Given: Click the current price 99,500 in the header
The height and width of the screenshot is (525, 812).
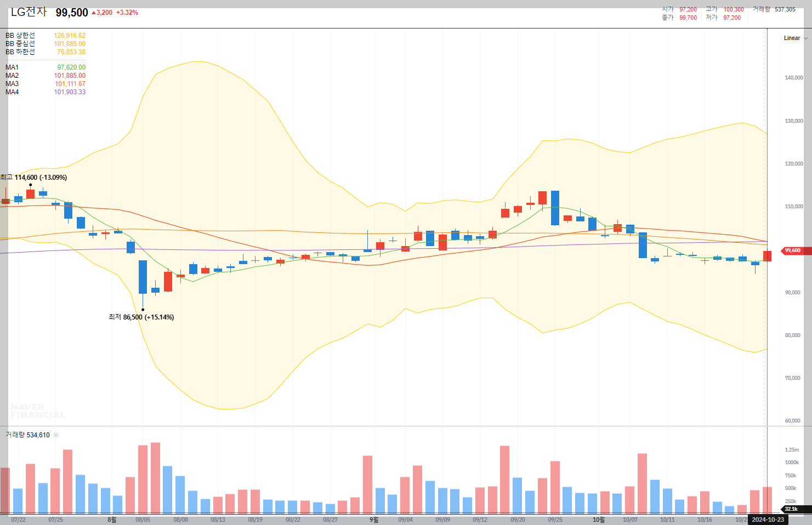Looking at the screenshot, I should [72, 13].
